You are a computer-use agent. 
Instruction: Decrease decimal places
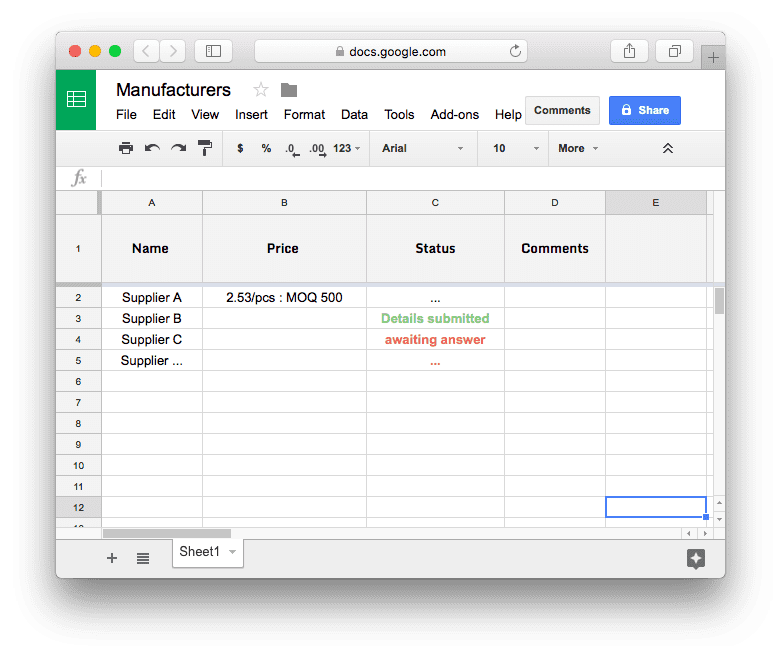pyautogui.click(x=292, y=149)
